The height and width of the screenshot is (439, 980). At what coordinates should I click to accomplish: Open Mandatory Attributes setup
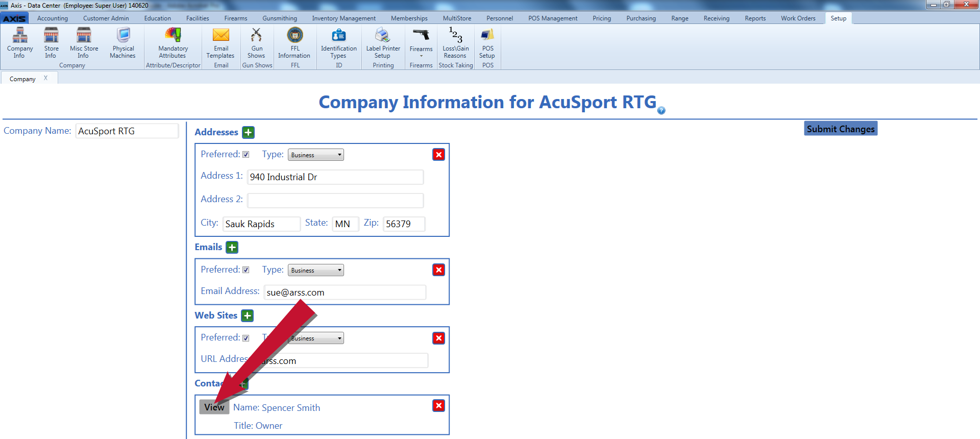[173, 43]
